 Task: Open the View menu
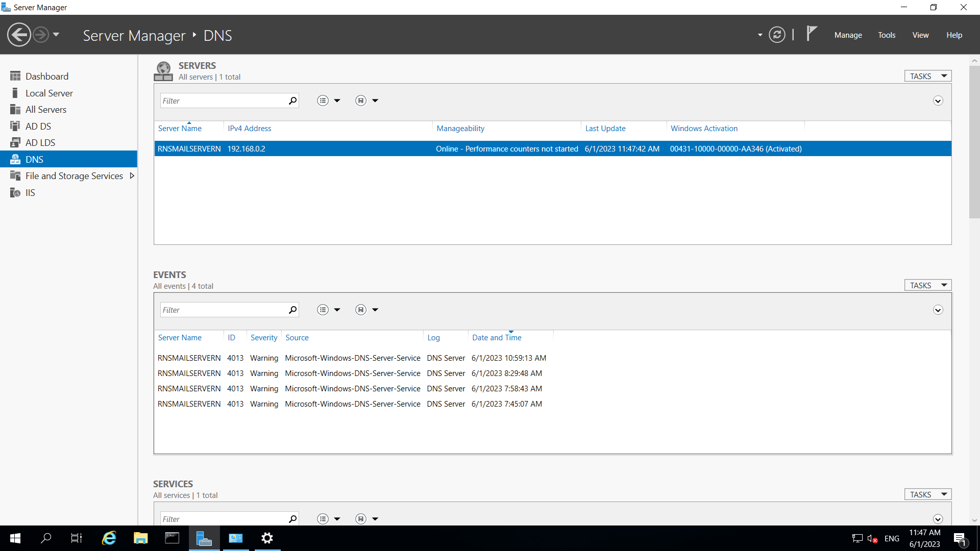coord(920,35)
